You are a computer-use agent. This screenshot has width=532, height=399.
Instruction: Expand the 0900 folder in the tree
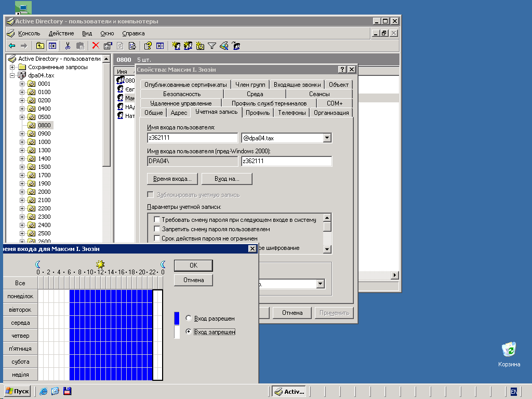click(22, 134)
